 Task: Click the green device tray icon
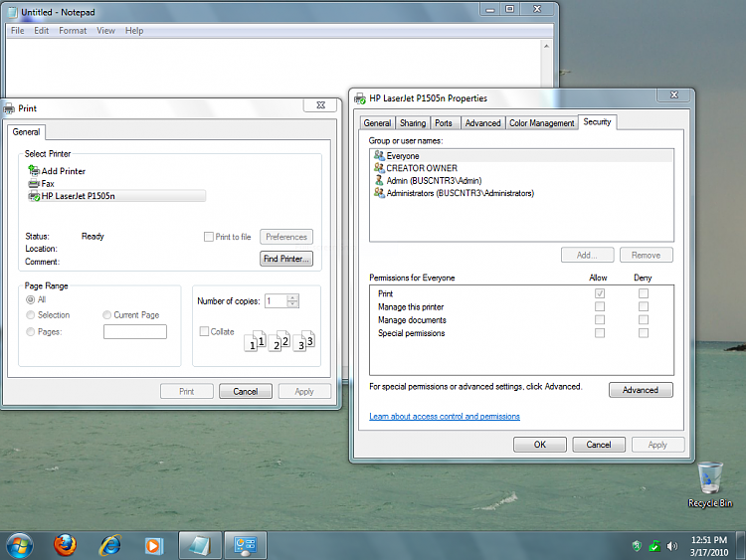click(x=654, y=546)
